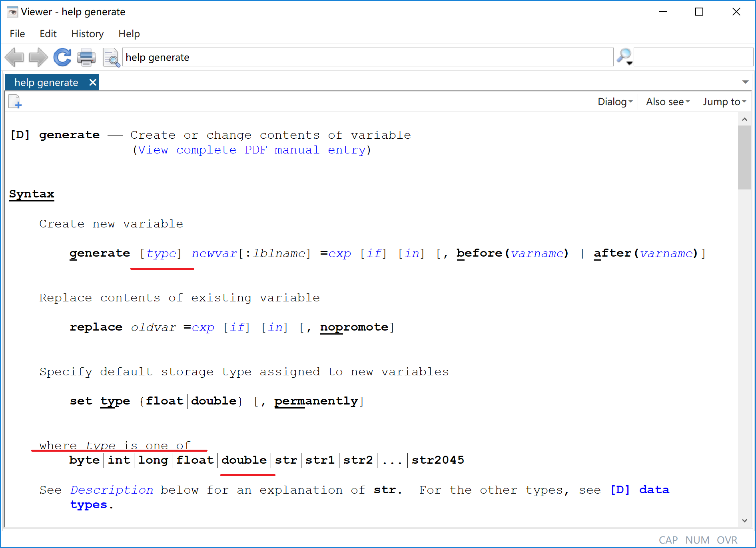Click the Viewer app icon in title bar
Viewport: 756px width, 548px height.
click(12, 12)
